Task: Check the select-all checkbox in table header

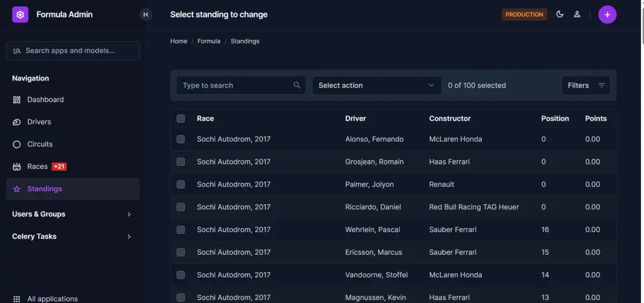Action: 181,119
